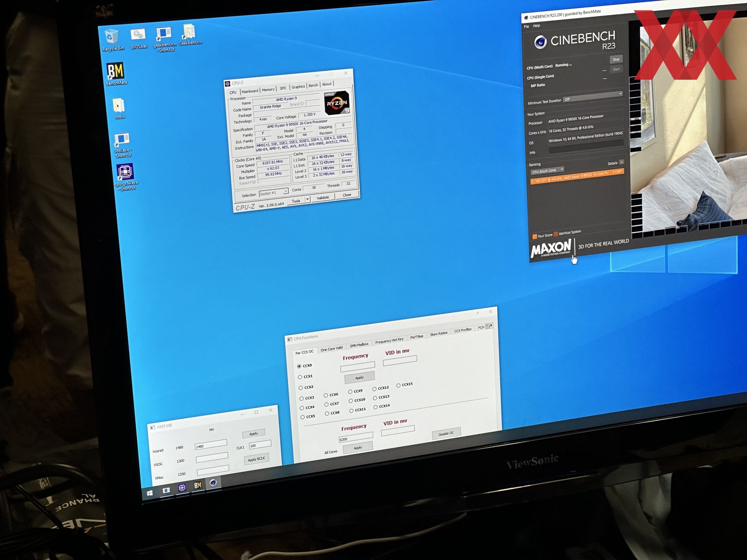Expand the Tools dropdown arrow in CPU-Z

pyautogui.click(x=307, y=199)
